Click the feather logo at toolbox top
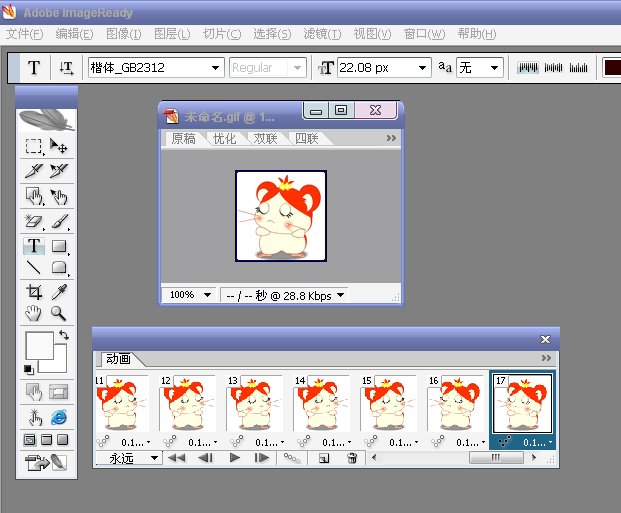621x513 pixels. pyautogui.click(x=46, y=120)
